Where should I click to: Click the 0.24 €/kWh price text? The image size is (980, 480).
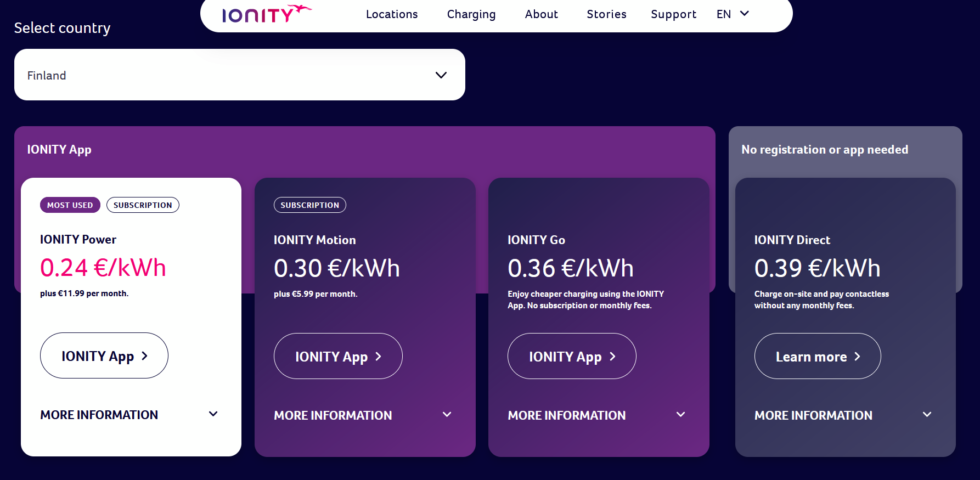point(103,268)
